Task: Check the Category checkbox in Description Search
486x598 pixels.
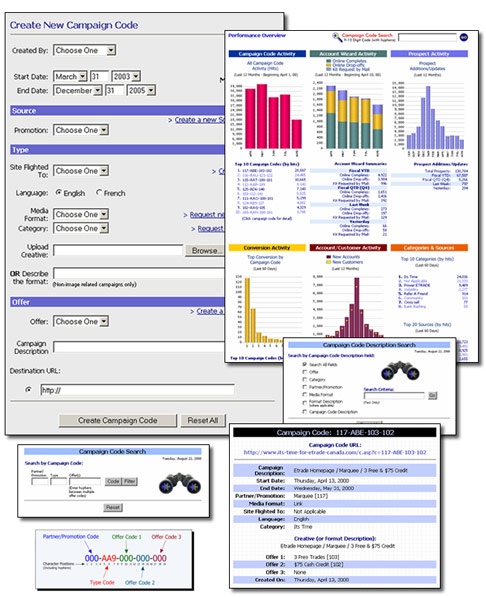Action: point(304,379)
